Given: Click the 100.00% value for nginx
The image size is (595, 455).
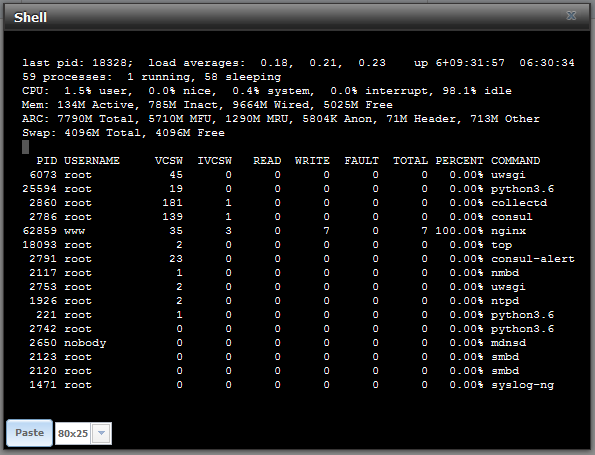Looking at the screenshot, I should click(460, 231).
